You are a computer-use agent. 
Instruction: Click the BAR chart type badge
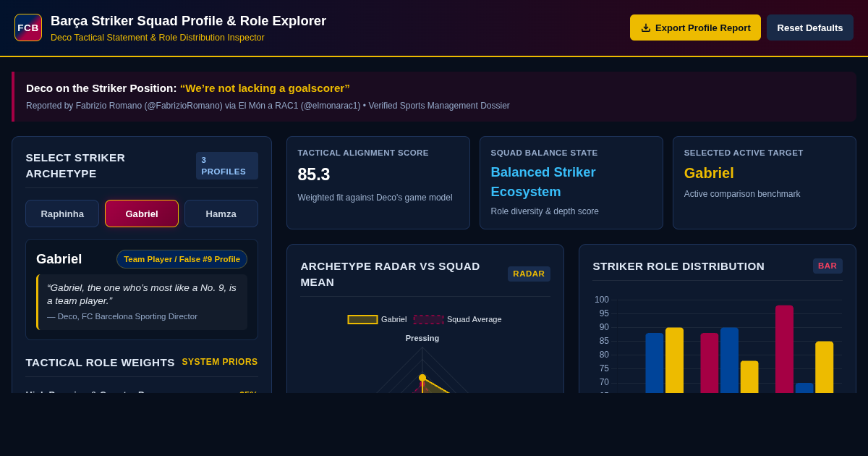pyautogui.click(x=827, y=266)
